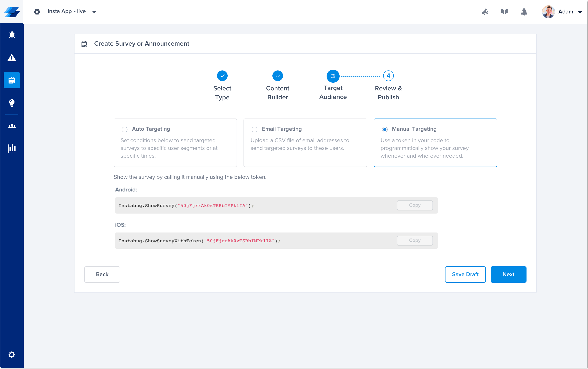Open Feature Requests lightbulb icon
This screenshot has width=588, height=369.
point(12,103)
